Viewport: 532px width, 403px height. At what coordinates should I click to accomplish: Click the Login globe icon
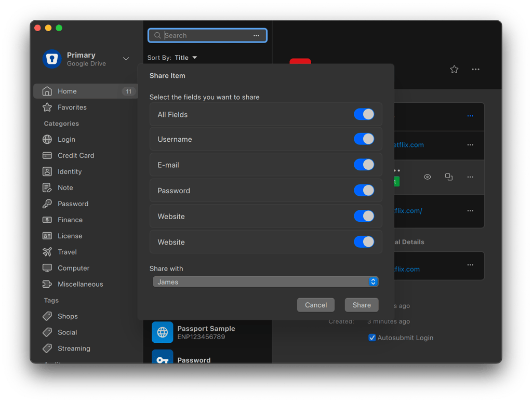[x=47, y=139]
